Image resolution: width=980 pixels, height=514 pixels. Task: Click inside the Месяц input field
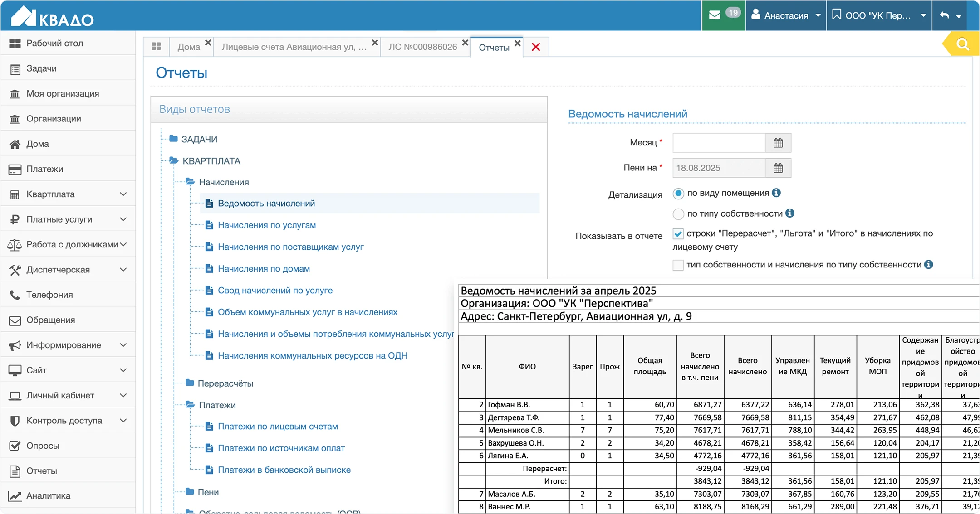[719, 142]
